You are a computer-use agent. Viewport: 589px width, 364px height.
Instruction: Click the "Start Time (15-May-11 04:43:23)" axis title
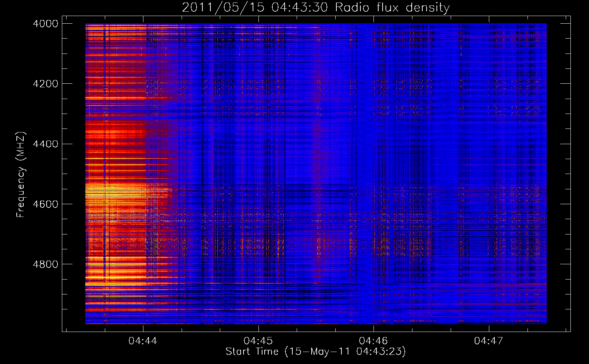pyautogui.click(x=316, y=352)
